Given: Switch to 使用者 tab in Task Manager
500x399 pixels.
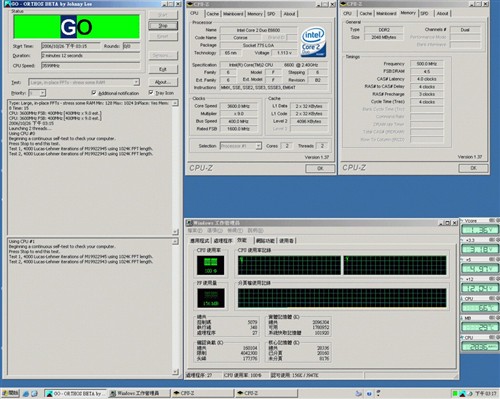Looking at the screenshot, I should point(286,241).
